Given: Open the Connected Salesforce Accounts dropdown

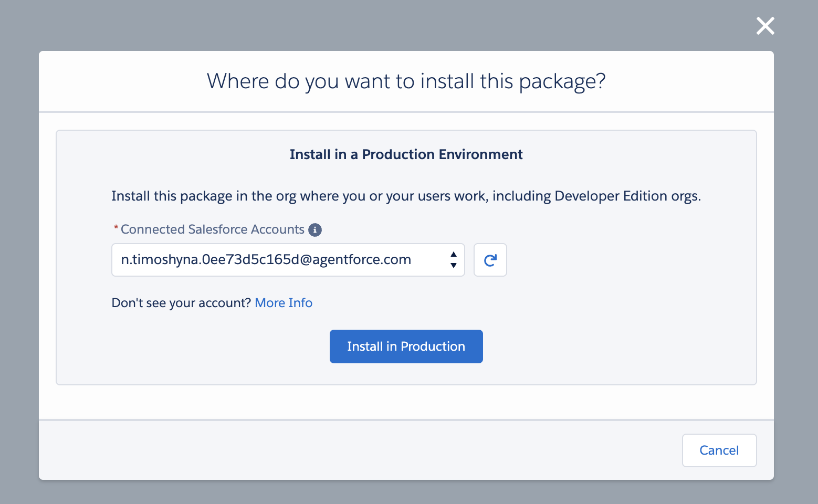Looking at the screenshot, I should click(x=288, y=260).
